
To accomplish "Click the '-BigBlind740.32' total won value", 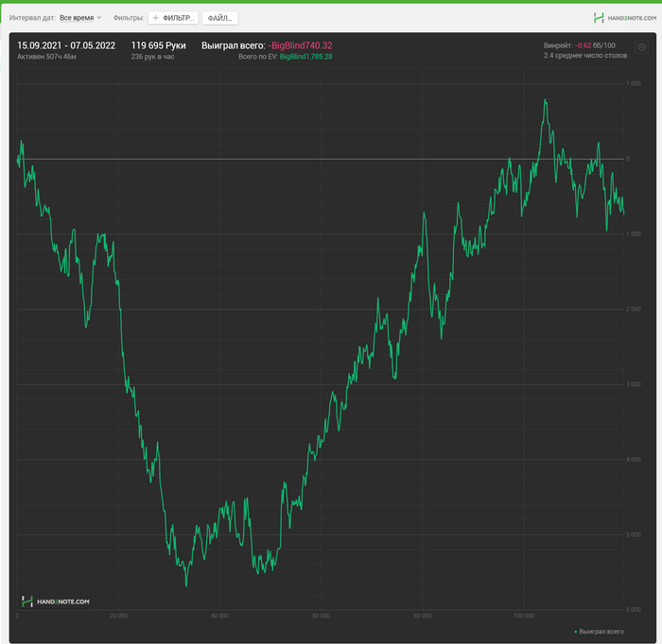I will [x=300, y=45].
